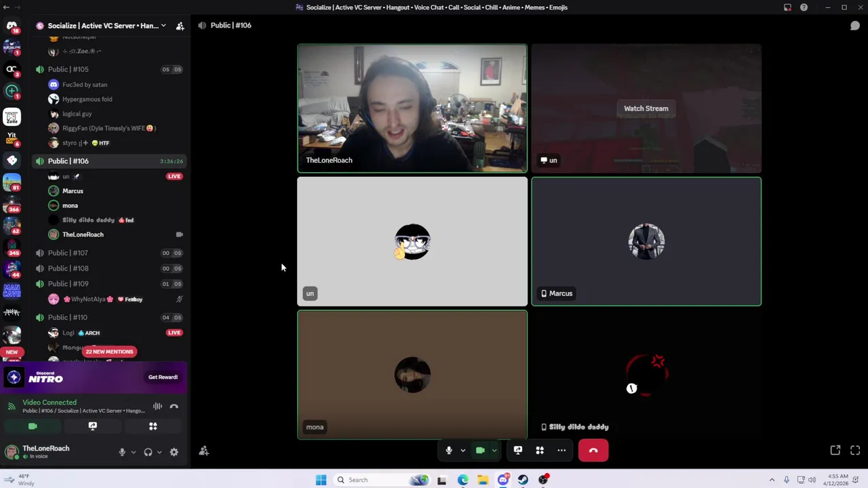
Task: Mute microphone in the user panel
Action: click(x=122, y=452)
